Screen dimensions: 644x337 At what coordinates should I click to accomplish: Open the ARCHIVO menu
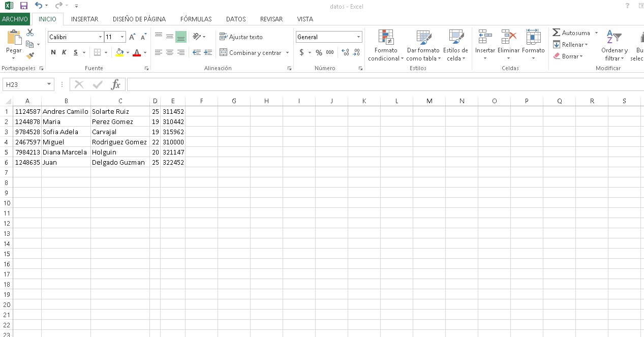15,19
